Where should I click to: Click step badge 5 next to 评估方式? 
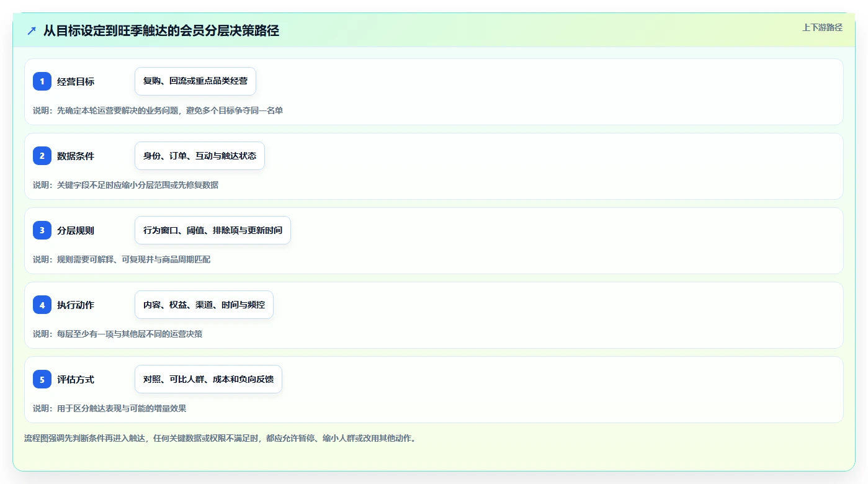pos(42,379)
